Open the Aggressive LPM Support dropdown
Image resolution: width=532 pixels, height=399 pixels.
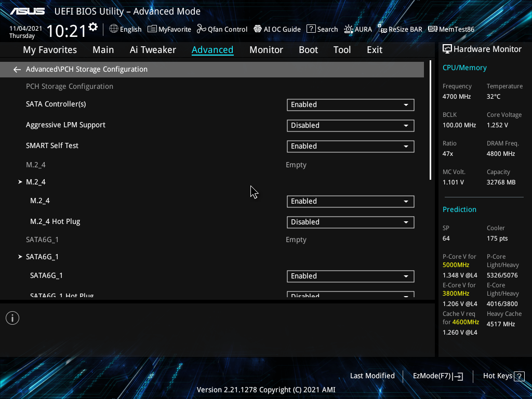pyautogui.click(x=351, y=126)
